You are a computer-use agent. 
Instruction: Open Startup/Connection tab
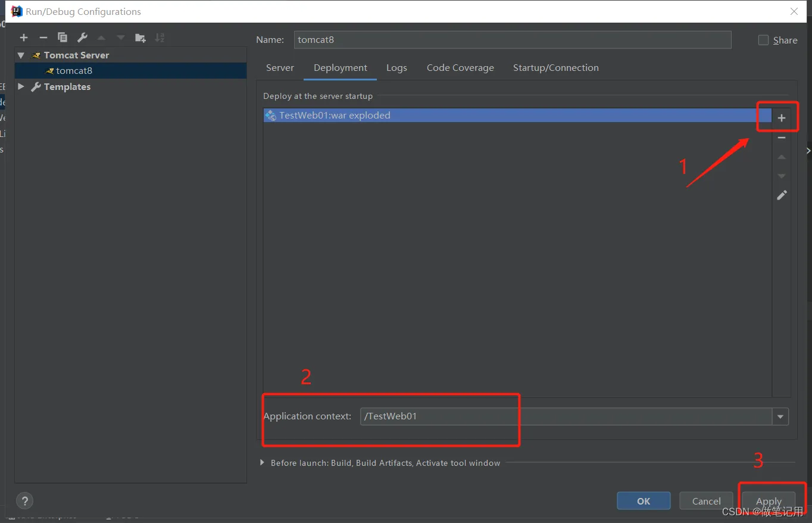point(556,68)
